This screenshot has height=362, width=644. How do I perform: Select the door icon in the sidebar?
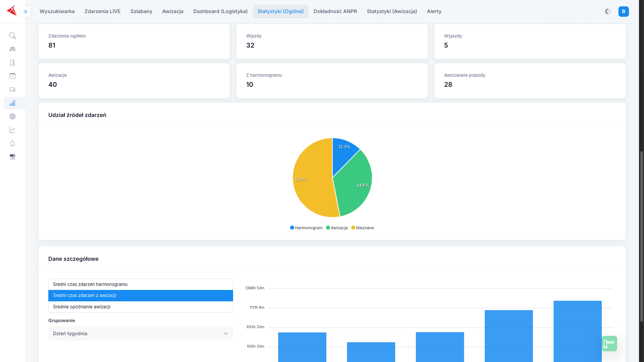point(12,63)
